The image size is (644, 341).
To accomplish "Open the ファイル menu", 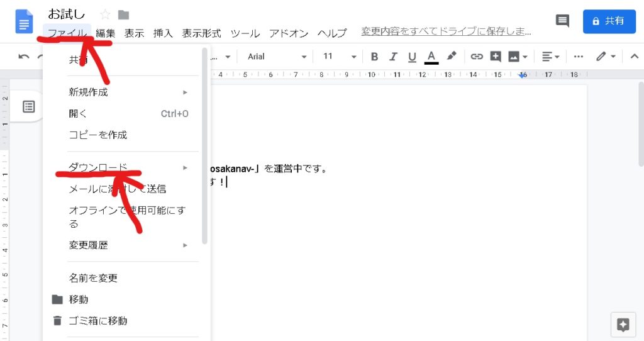I will click(x=67, y=33).
